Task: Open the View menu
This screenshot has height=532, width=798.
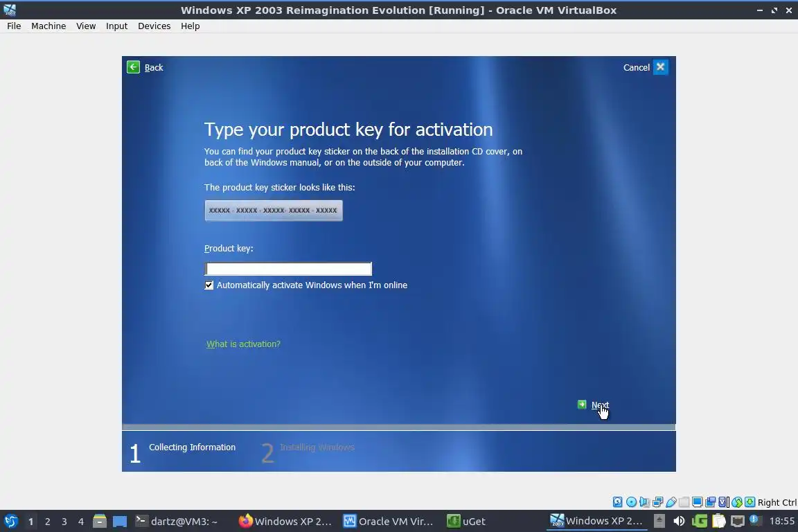Action: [86, 26]
